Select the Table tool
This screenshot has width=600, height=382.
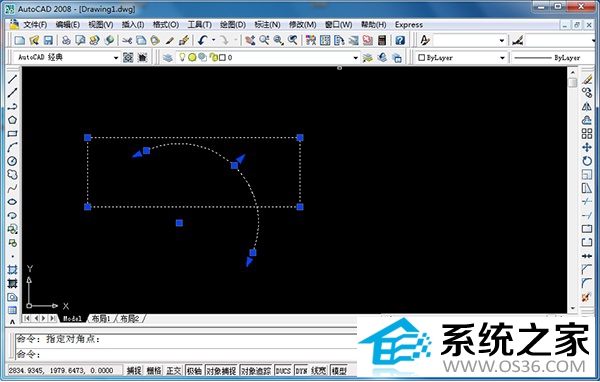[12, 310]
